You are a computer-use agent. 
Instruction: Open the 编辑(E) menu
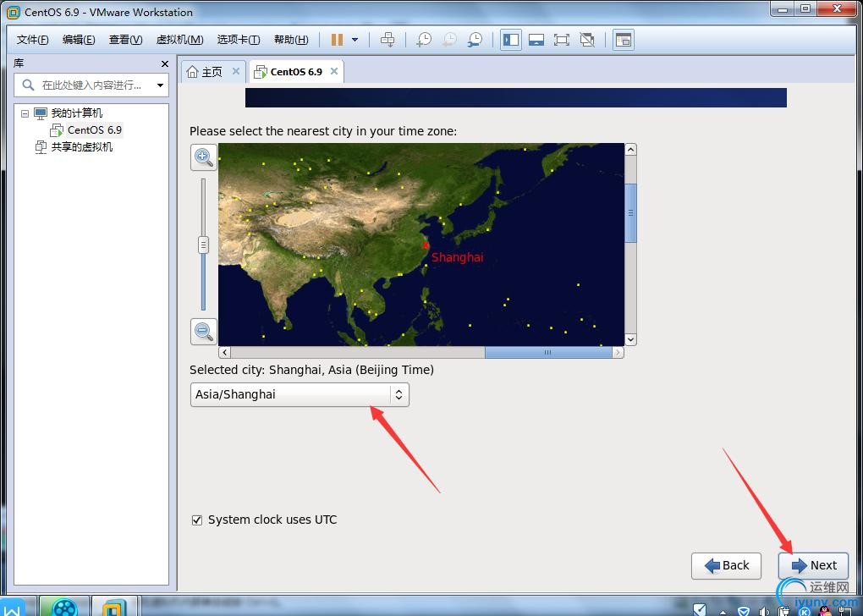pos(79,40)
